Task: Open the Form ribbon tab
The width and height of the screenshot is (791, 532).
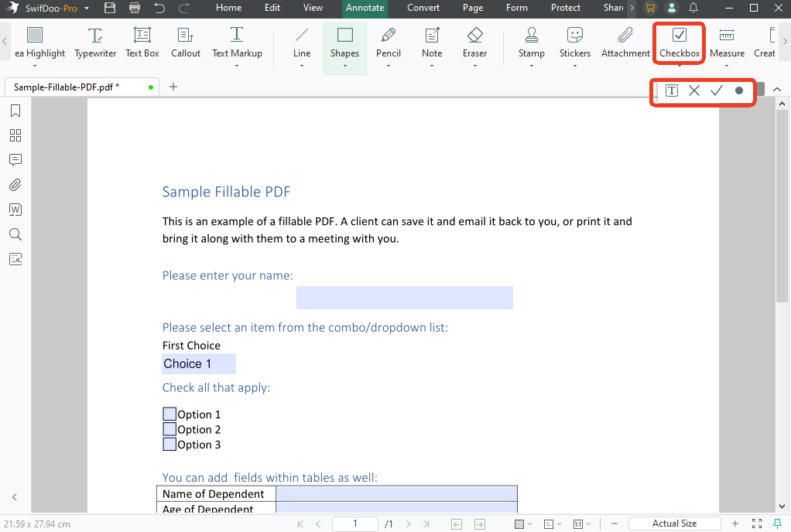Action: [516, 8]
